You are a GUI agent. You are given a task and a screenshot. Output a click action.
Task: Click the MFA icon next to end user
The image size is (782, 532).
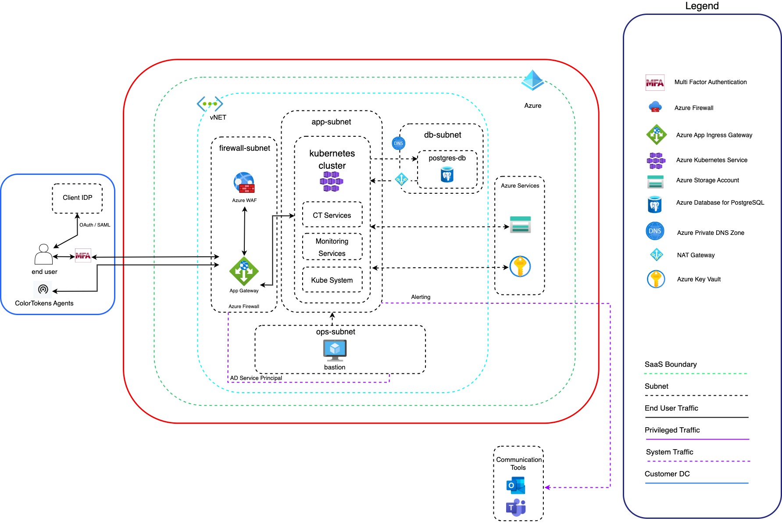pyautogui.click(x=83, y=255)
